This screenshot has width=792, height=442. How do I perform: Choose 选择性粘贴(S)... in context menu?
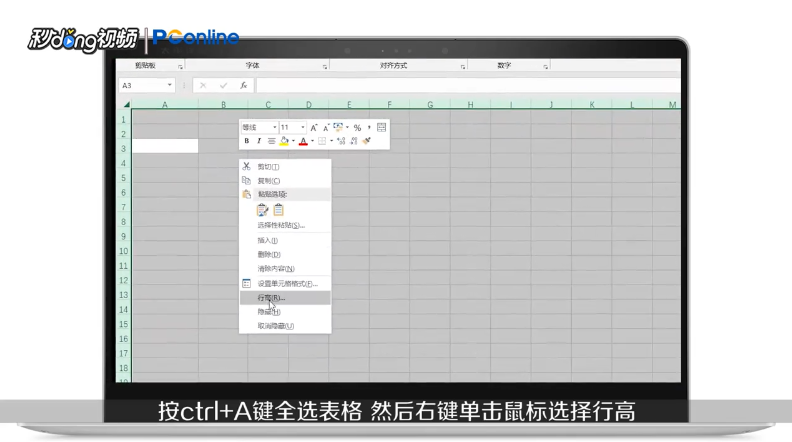pos(285,225)
